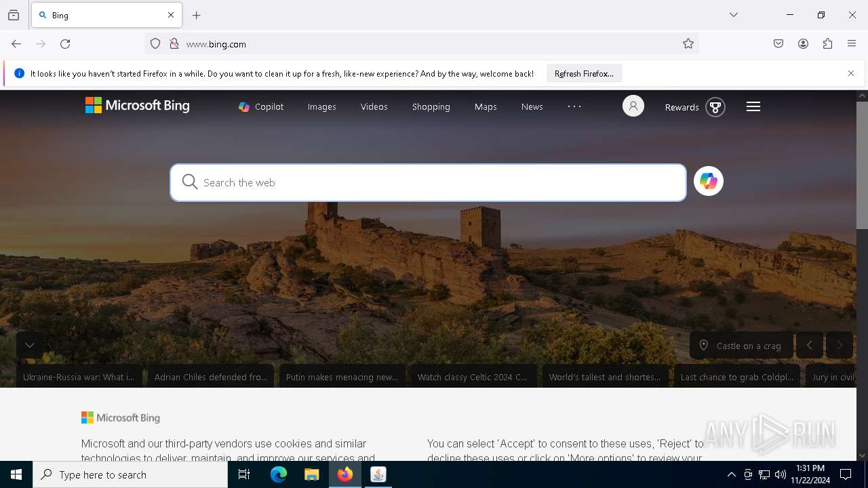Screen dimensions: 868x488
Task: Collapse the news carousel with chevron
Action: pos(30,345)
